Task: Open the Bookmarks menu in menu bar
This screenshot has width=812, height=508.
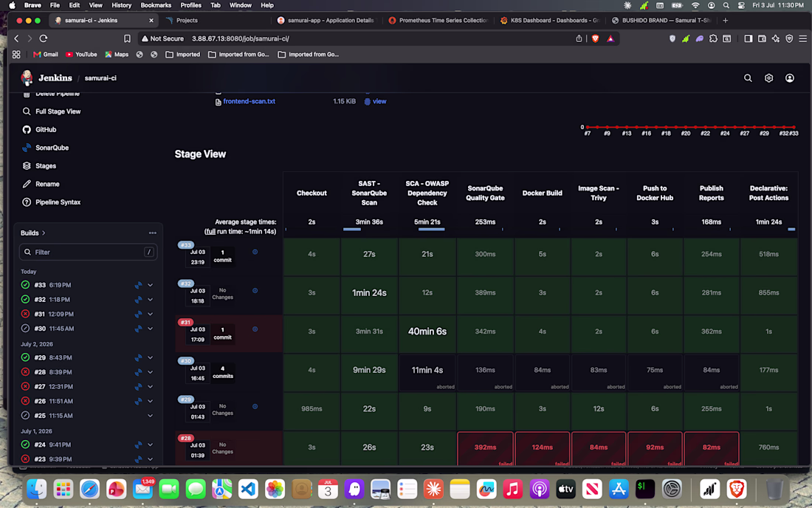Action: tap(156, 5)
